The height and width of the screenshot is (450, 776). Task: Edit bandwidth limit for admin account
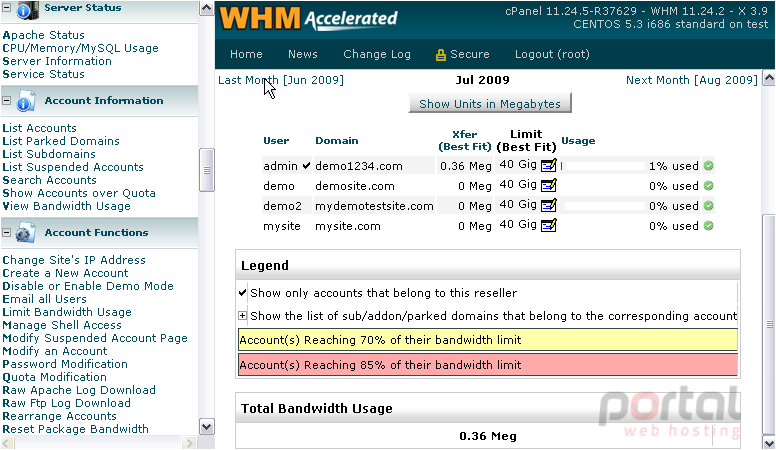coord(548,165)
